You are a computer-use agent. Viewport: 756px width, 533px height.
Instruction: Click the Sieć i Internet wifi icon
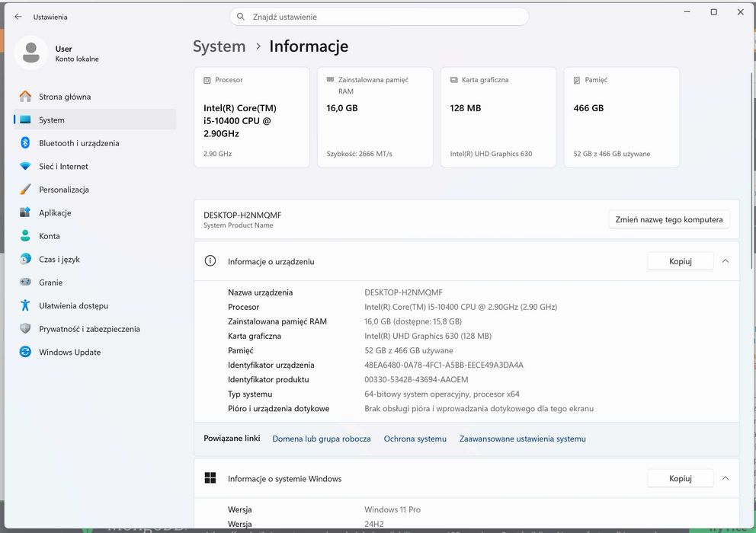tap(25, 166)
